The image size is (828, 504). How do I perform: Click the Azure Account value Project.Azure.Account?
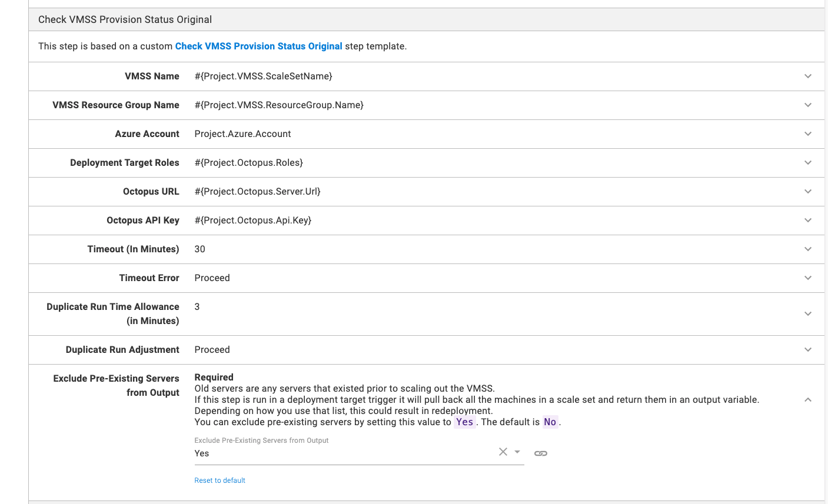[x=242, y=134]
